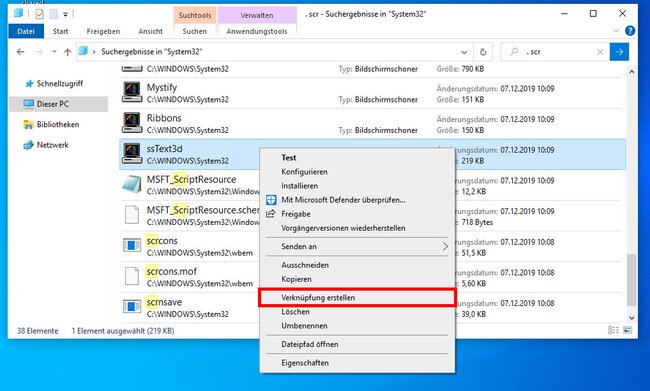Refresh the search results
The height and width of the screenshot is (391, 650).
click(483, 52)
